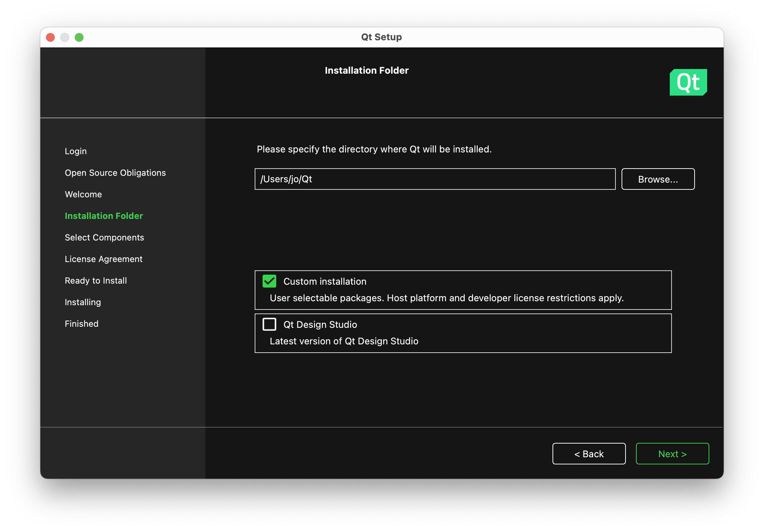Click the installation directory path field
This screenshot has height=532, width=764.
435,179
